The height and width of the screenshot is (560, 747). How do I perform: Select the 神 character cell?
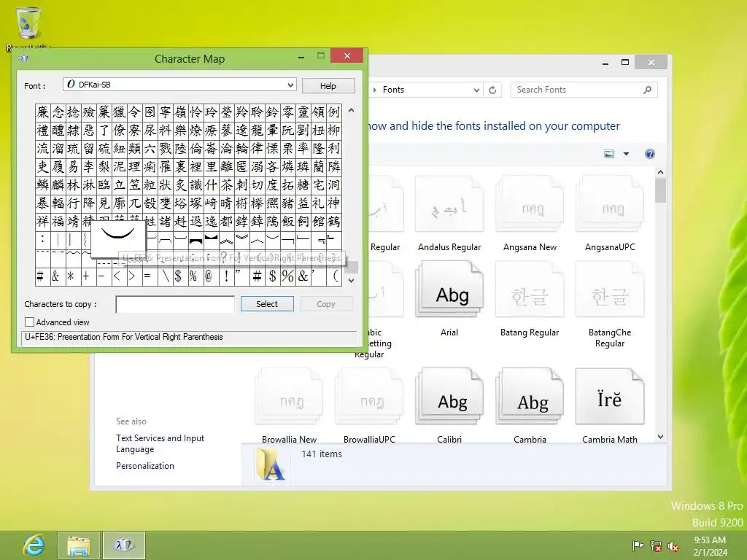(333, 203)
